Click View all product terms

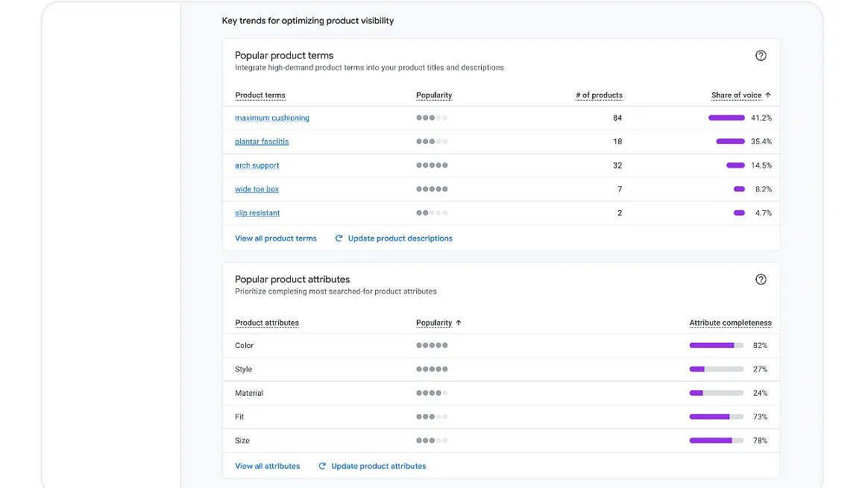[x=276, y=238]
